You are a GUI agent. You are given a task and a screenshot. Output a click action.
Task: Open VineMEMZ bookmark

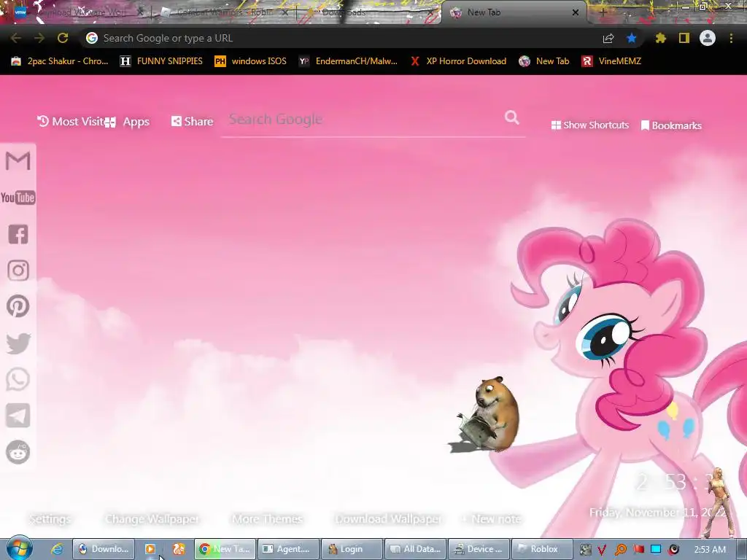point(612,61)
